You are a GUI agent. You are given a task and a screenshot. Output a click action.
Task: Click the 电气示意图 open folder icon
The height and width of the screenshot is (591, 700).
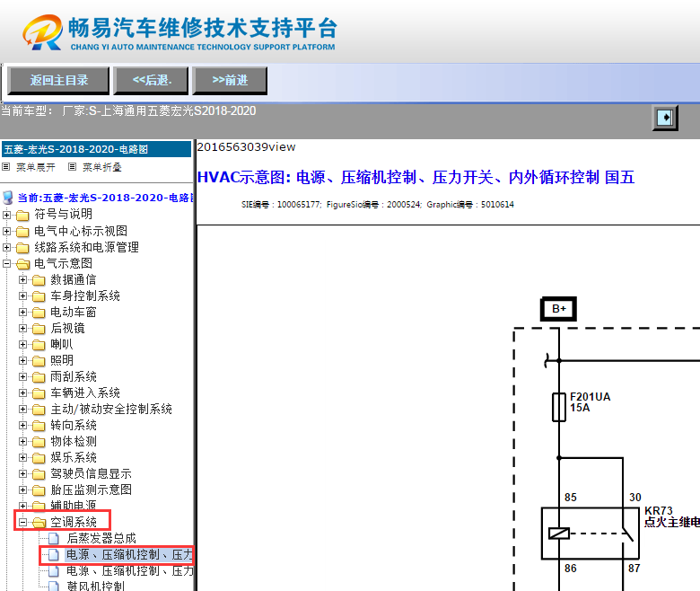[x=22, y=264]
